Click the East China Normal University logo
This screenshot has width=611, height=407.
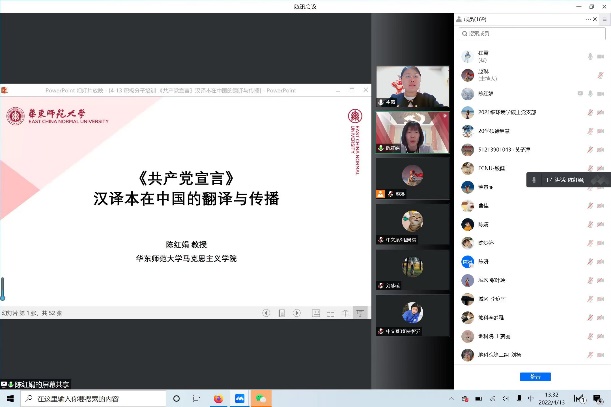[x=57, y=116]
